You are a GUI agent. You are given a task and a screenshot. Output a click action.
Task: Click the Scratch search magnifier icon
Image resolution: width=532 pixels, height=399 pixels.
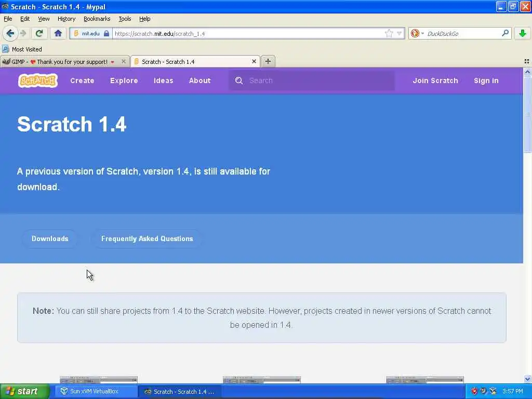tap(239, 81)
